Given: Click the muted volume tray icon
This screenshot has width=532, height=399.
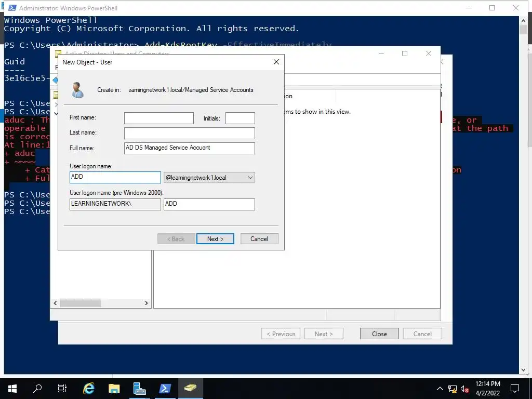Looking at the screenshot, I should [x=465, y=389].
